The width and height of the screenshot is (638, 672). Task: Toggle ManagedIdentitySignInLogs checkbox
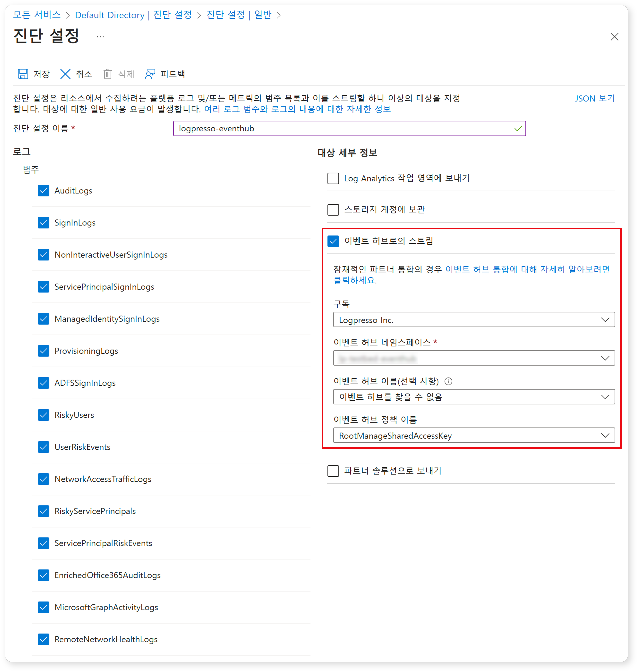coord(44,319)
